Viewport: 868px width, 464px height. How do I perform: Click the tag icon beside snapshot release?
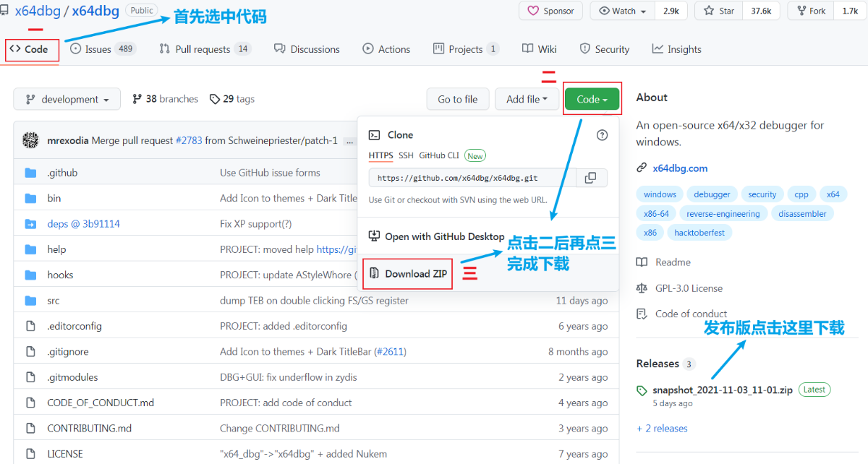click(x=642, y=390)
